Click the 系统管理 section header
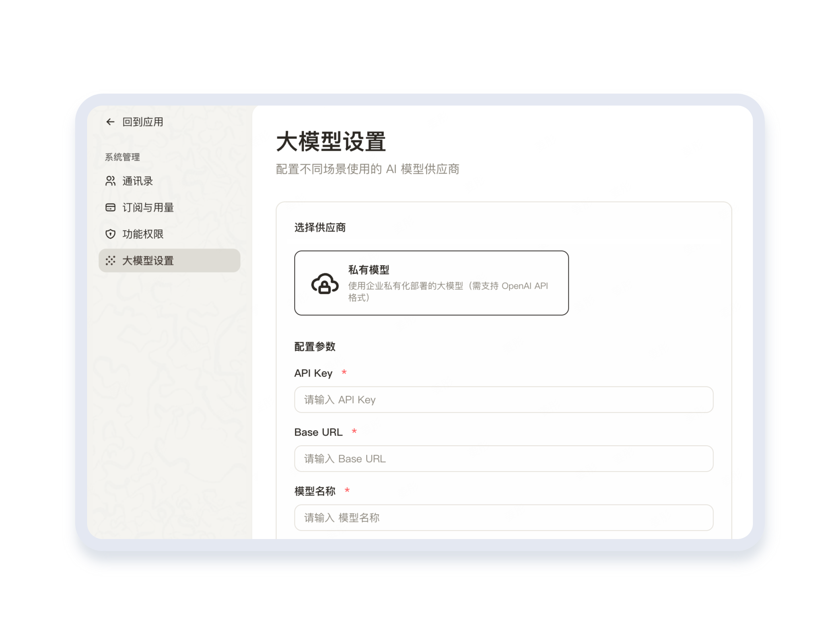The width and height of the screenshot is (840, 644). (122, 157)
